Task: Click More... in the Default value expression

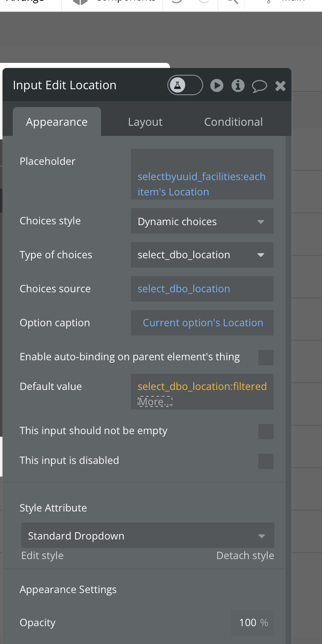Action: click(155, 402)
